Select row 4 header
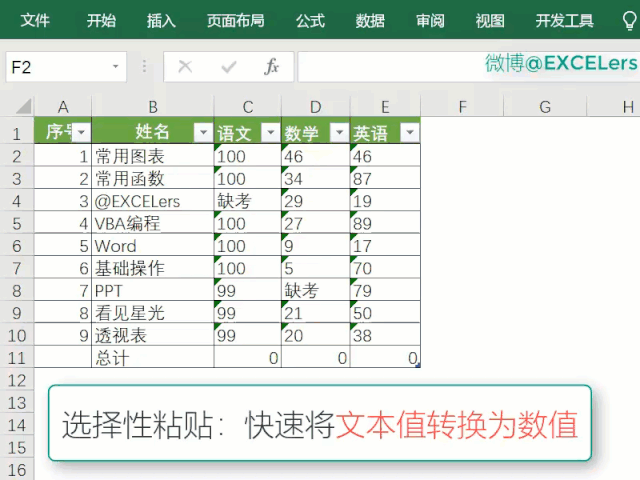 pyautogui.click(x=17, y=200)
